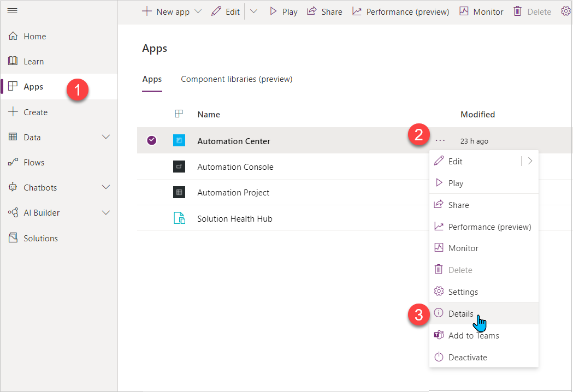Viewport: 573px width, 392px height.
Task: Collapse the hamburger navigation menu
Action: click(13, 11)
